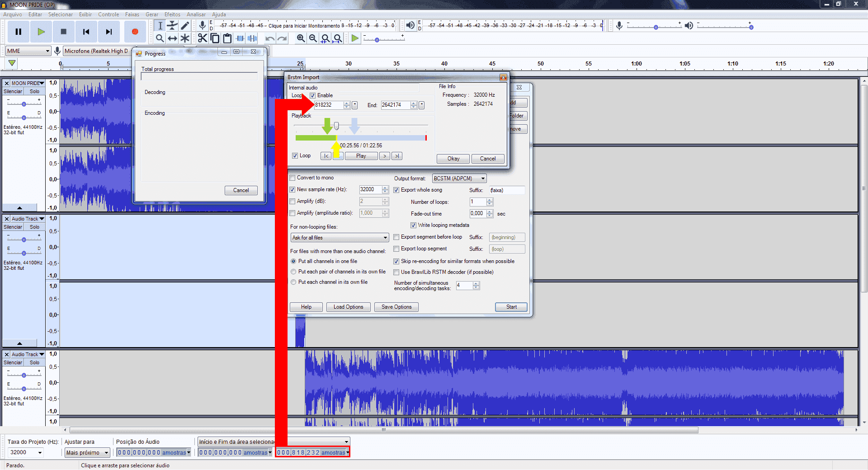Click Cancel in the Progress dialog
868x470 pixels.
click(x=241, y=190)
